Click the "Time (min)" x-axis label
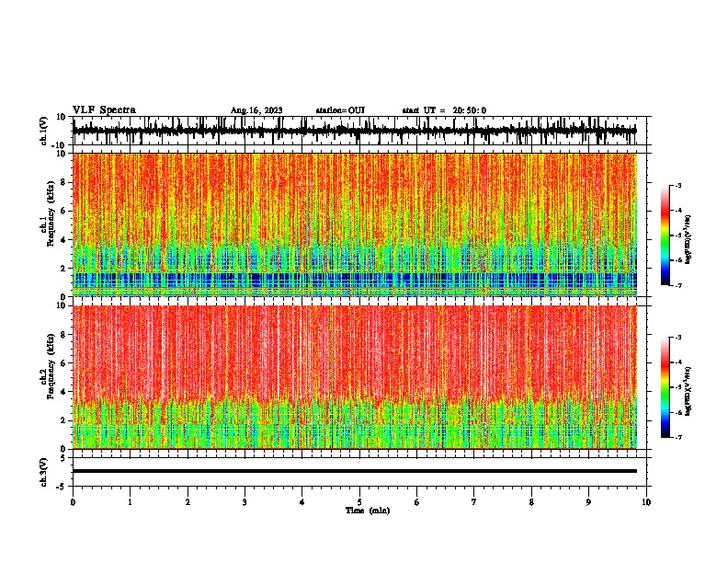The height and width of the screenshot is (563, 728). (x=368, y=511)
